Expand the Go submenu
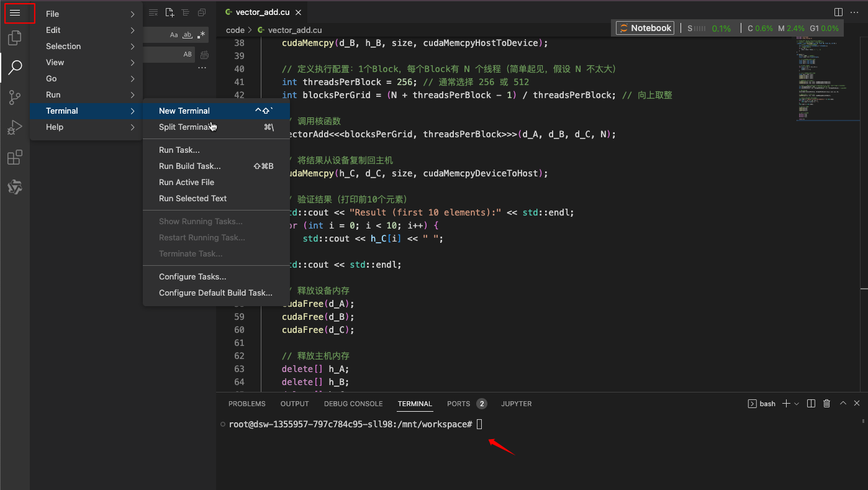Viewport: 868px width, 490px height. (86, 78)
